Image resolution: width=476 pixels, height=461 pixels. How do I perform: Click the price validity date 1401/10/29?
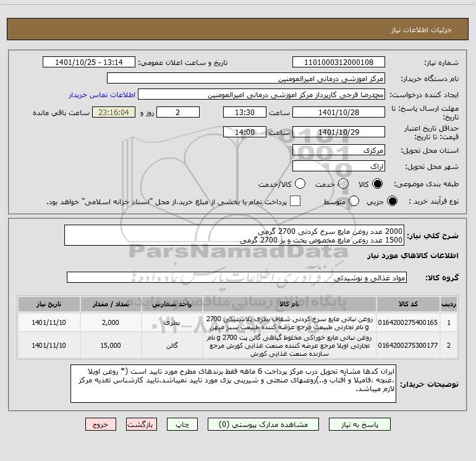(339, 132)
